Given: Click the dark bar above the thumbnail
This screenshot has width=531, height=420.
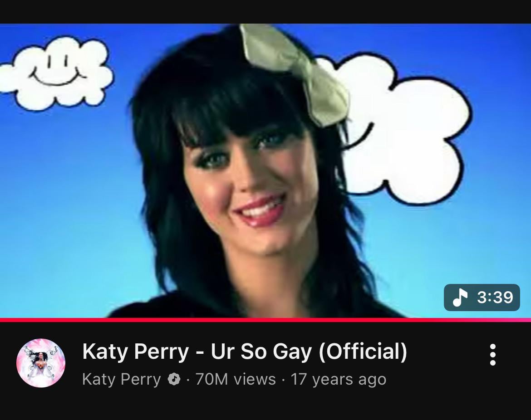Looking at the screenshot, I should (x=265, y=11).
